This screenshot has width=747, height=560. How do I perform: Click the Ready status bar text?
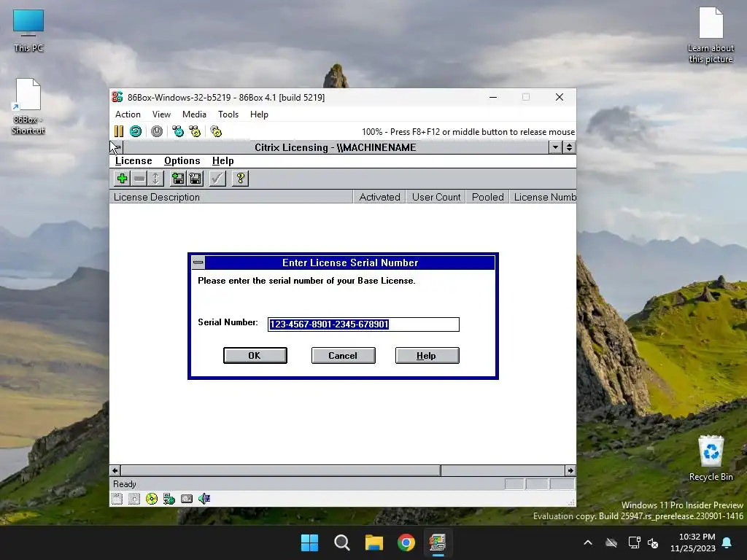tap(125, 484)
